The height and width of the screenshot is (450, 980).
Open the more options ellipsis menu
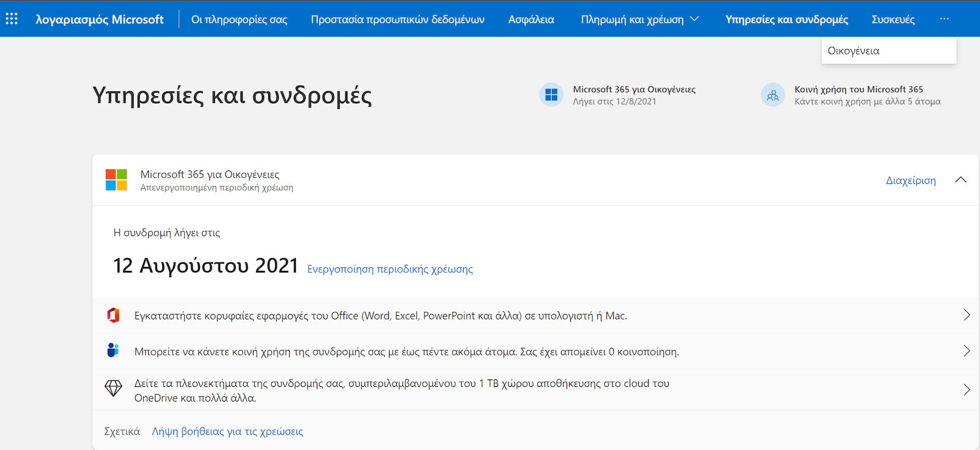[x=944, y=19]
